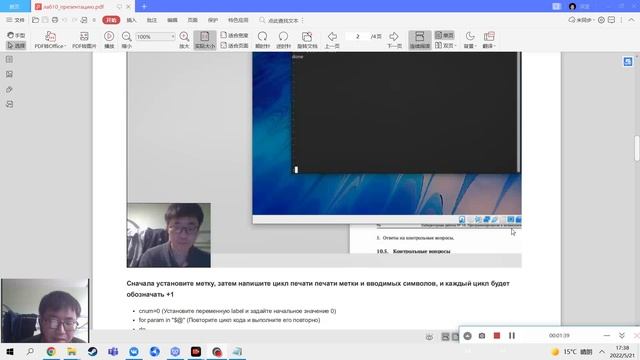Open a new tab with plus button
The image size is (640, 360).
tap(144, 6)
